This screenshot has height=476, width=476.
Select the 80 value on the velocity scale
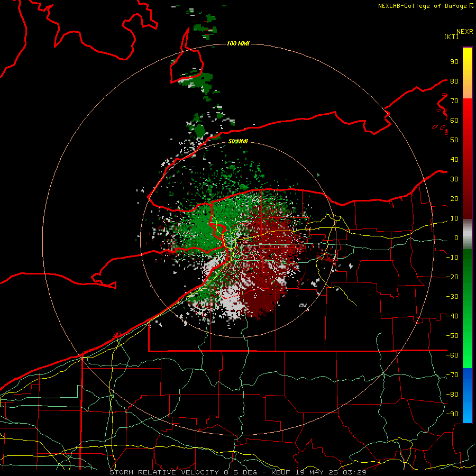[454, 81]
